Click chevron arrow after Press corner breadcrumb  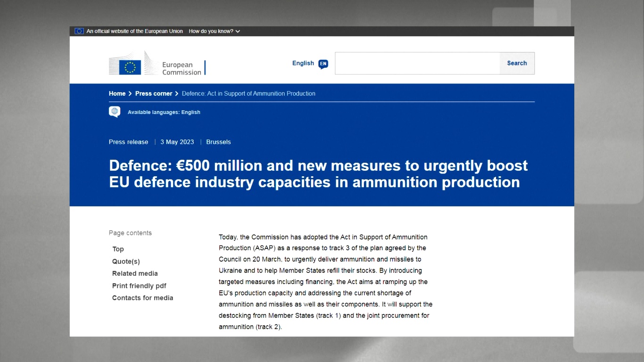(x=177, y=94)
